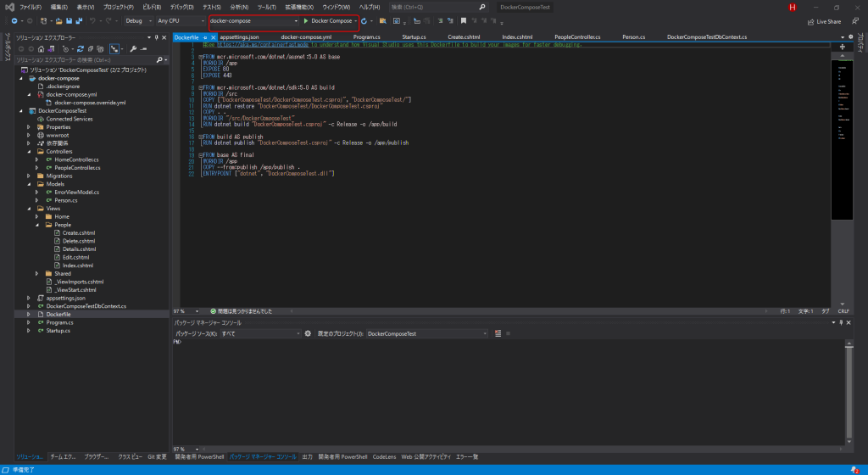
Task: Start debugging with Docker Compose button
Action: (327, 20)
